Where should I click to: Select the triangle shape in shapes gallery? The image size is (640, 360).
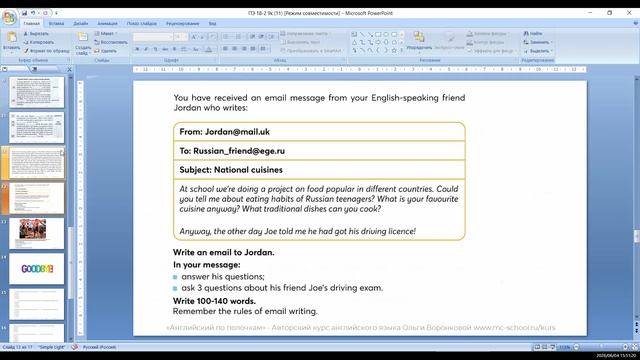[x=354, y=42]
